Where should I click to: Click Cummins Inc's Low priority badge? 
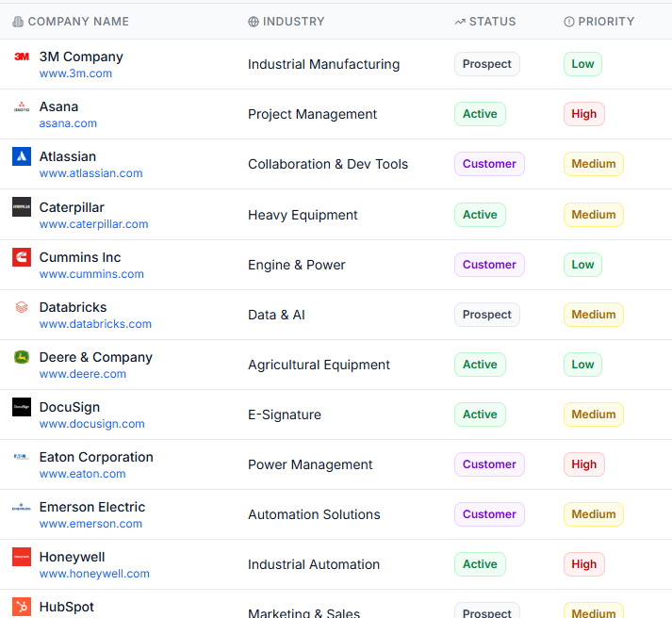coord(582,265)
